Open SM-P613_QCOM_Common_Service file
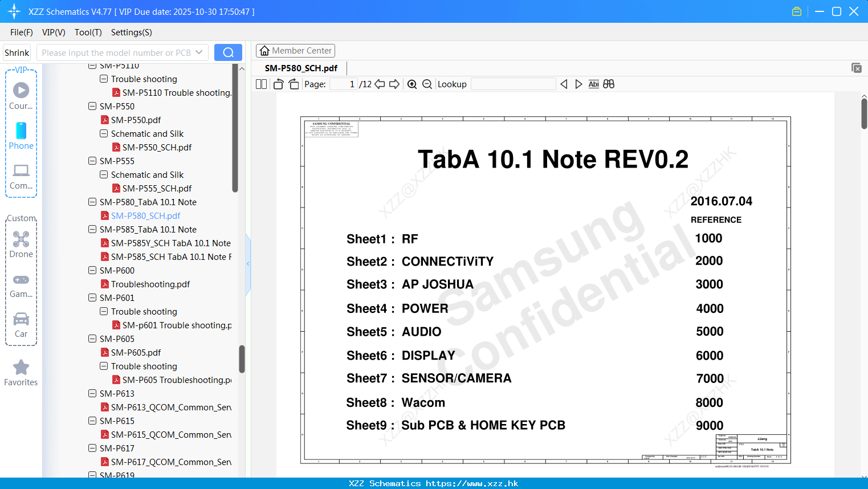The height and width of the screenshot is (489, 868). tap(171, 407)
